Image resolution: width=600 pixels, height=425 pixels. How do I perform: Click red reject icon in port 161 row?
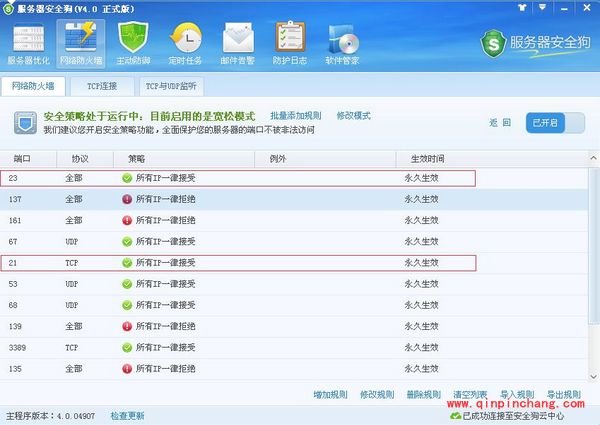127,220
